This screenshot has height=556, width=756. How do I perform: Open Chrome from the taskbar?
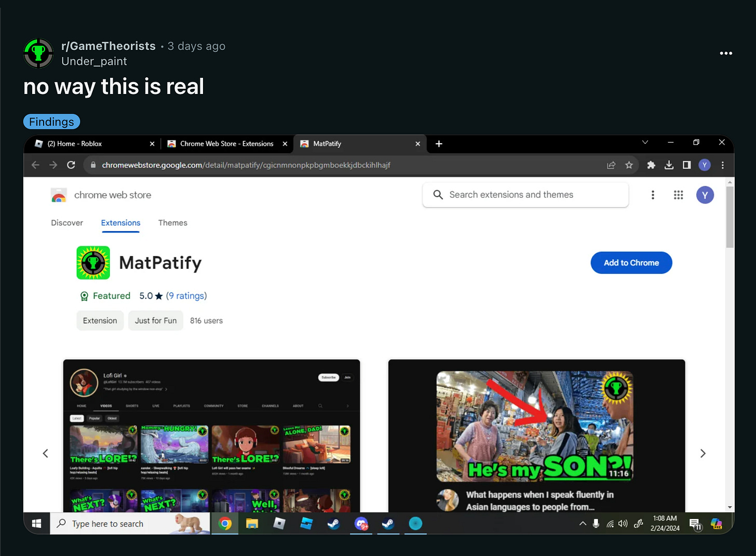(x=225, y=524)
